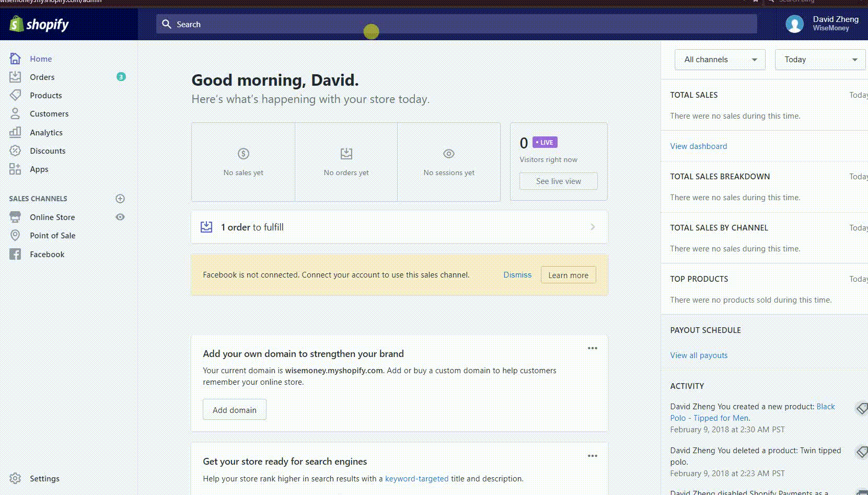Screen dimensions: 868x495
Task: Click the tag icon beside Twin tipped polo activity
Action: (862, 452)
